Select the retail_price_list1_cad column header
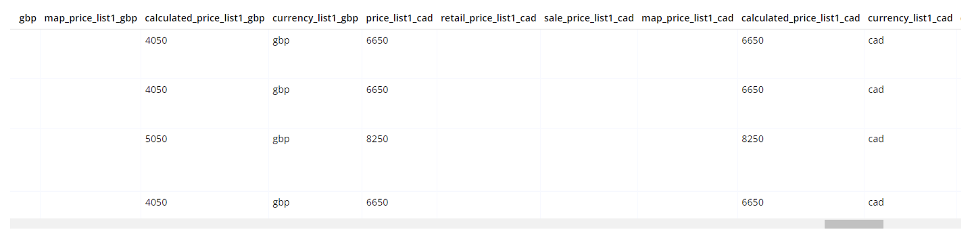 click(x=489, y=18)
